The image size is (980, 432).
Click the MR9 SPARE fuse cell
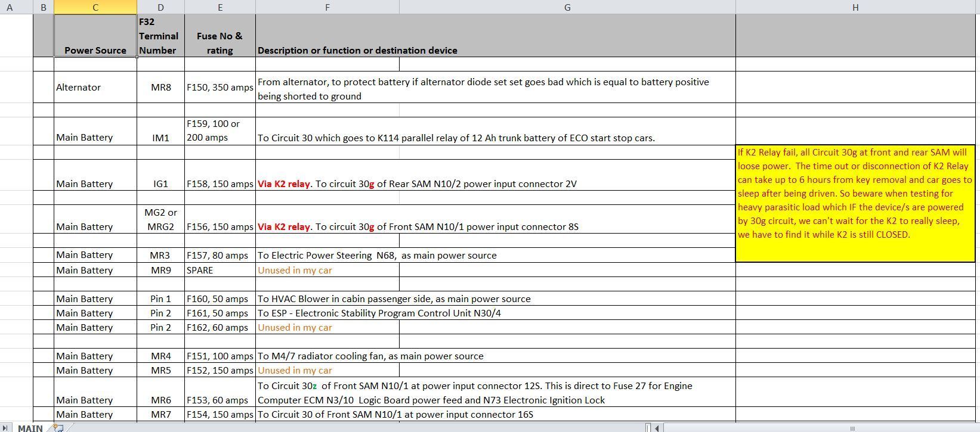pos(220,270)
